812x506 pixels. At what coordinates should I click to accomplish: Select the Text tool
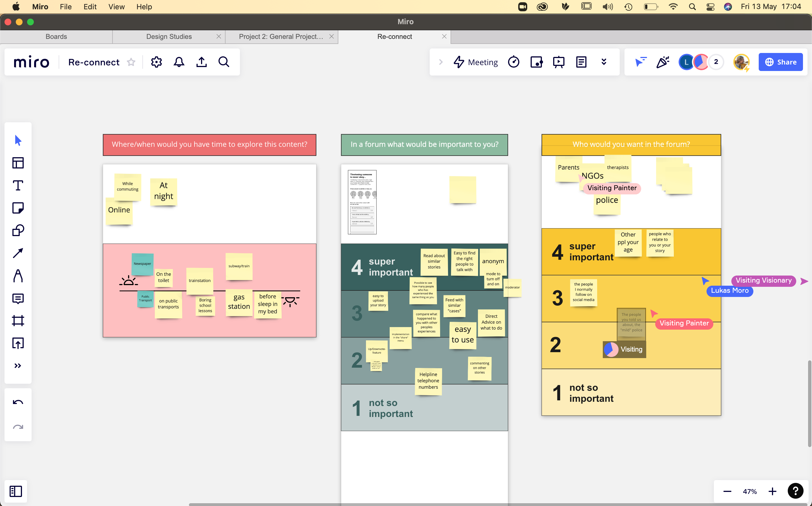tap(18, 185)
